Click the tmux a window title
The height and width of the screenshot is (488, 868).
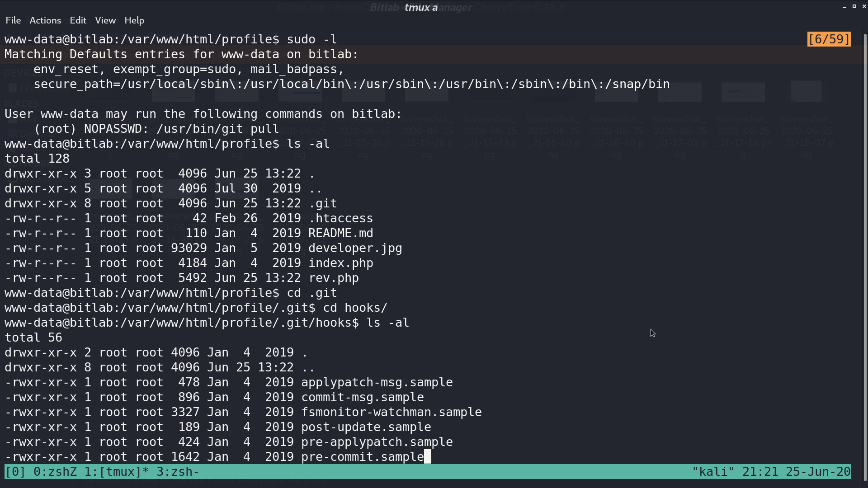(421, 7)
